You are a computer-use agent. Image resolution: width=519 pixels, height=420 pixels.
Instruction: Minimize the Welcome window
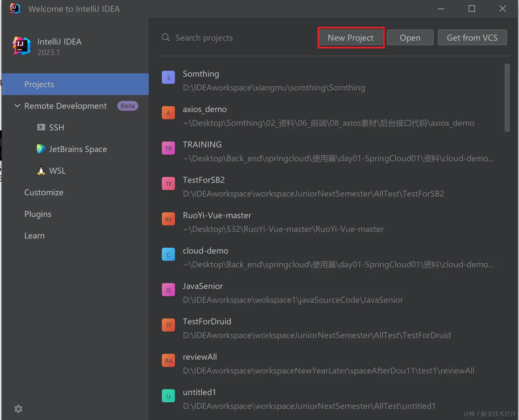tap(441, 9)
